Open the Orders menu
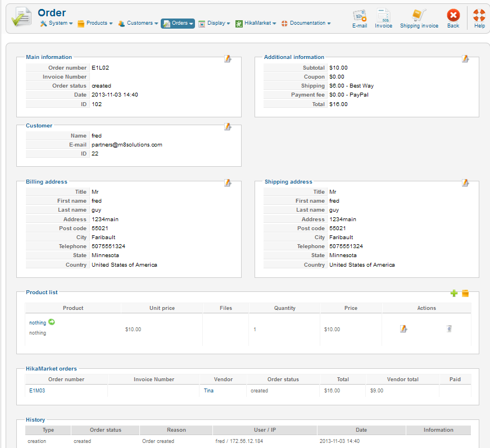 [x=178, y=24]
